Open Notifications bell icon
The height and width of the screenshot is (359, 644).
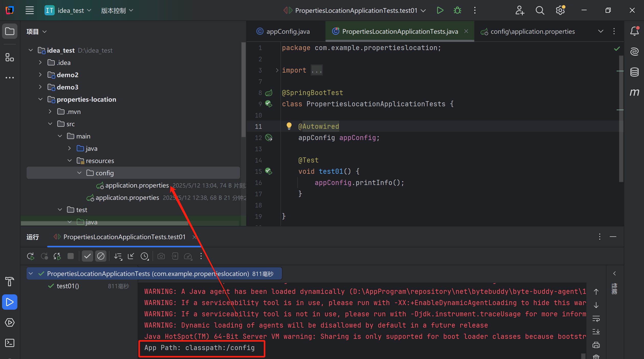coord(635,31)
